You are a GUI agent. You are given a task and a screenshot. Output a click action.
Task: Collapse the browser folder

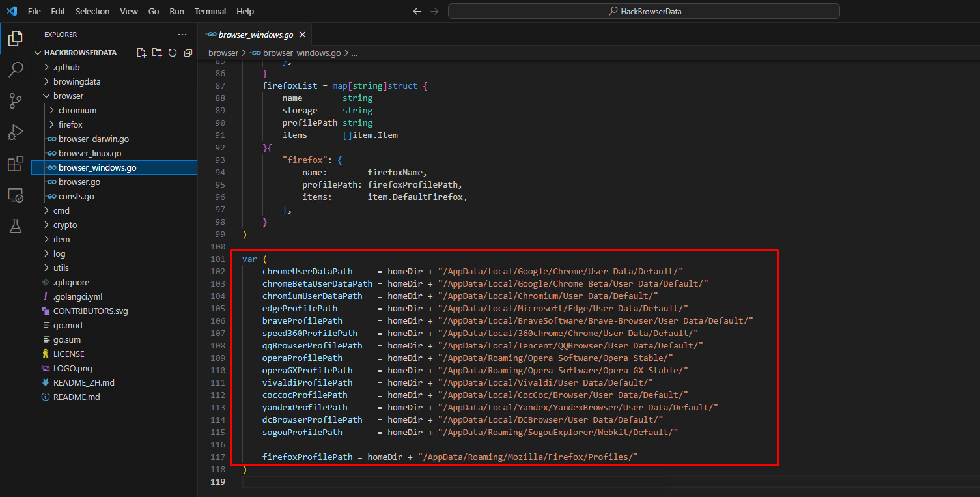[x=68, y=96]
